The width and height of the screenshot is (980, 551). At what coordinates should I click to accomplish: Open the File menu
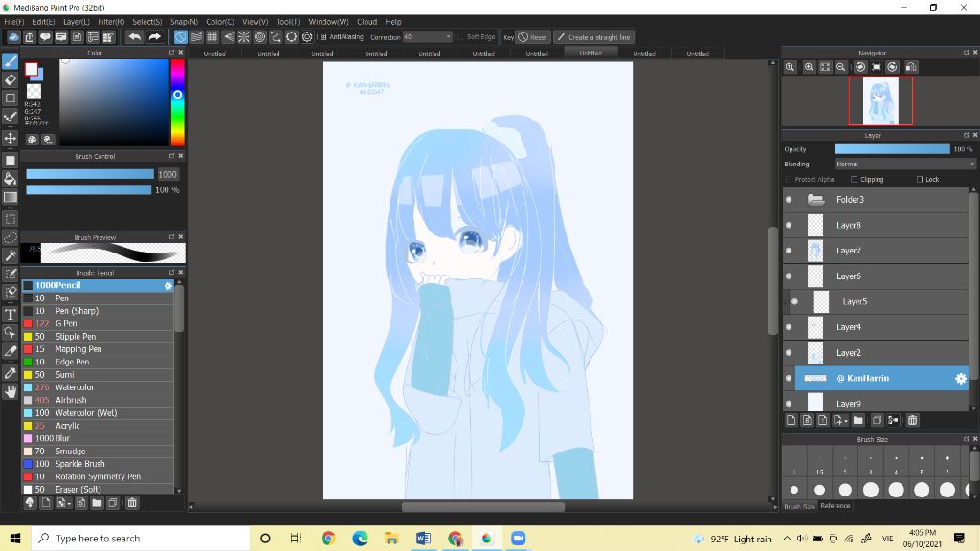point(13,22)
